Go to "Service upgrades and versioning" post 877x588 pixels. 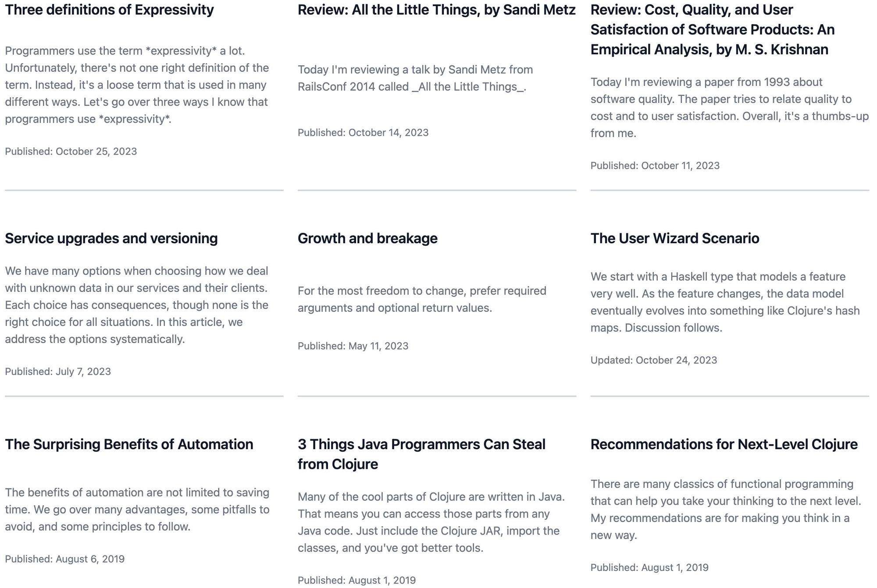pyautogui.click(x=111, y=238)
